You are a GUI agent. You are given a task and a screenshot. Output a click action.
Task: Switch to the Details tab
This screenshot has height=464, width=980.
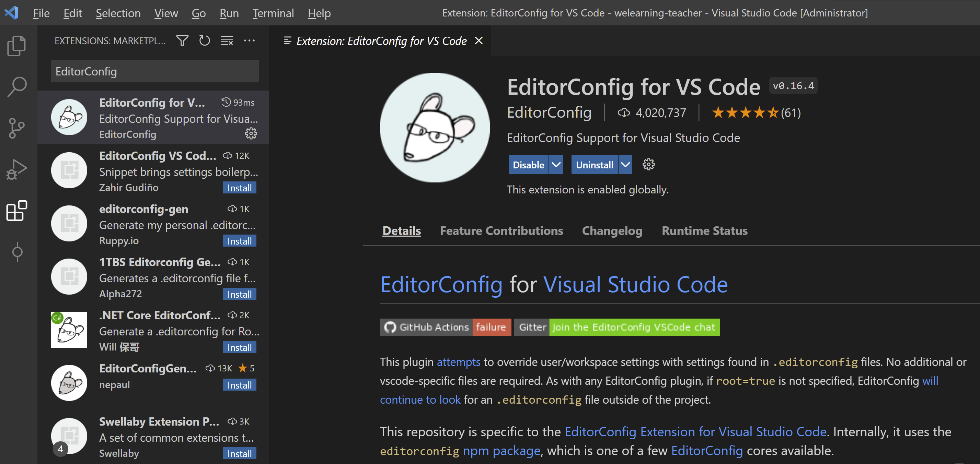401,231
